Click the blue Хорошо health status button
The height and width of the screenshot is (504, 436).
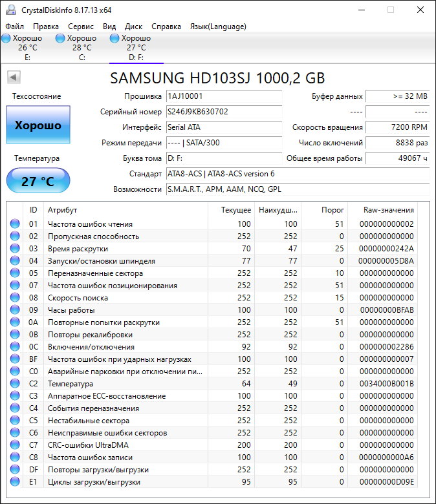tap(38, 125)
